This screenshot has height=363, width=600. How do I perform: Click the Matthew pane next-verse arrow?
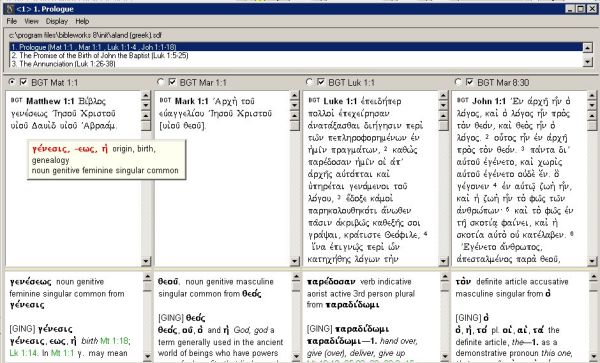146,104
